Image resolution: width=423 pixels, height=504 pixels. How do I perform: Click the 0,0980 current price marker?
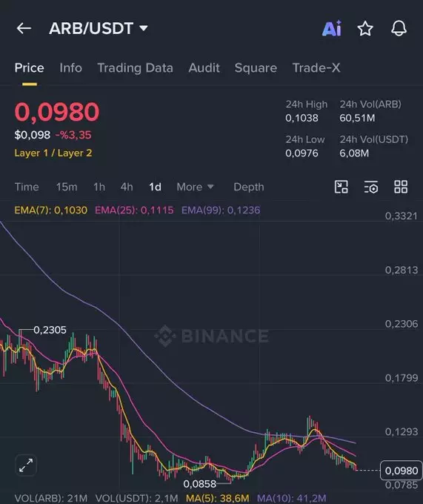click(x=402, y=471)
